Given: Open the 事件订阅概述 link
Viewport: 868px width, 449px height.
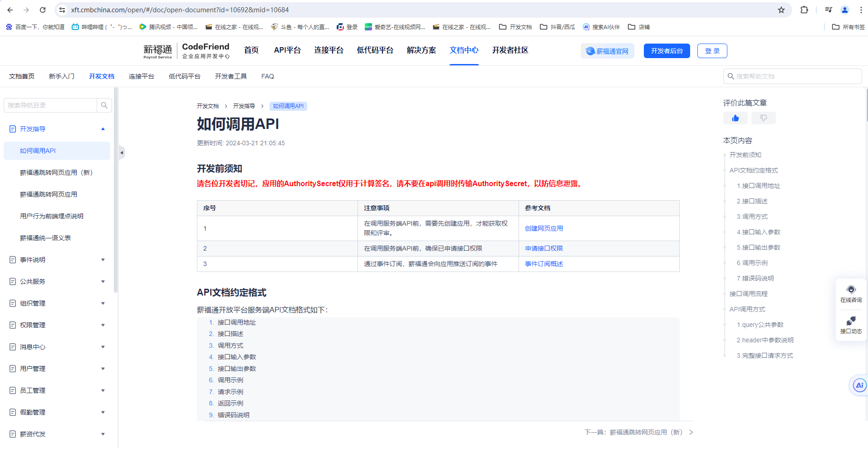Looking at the screenshot, I should [x=544, y=264].
